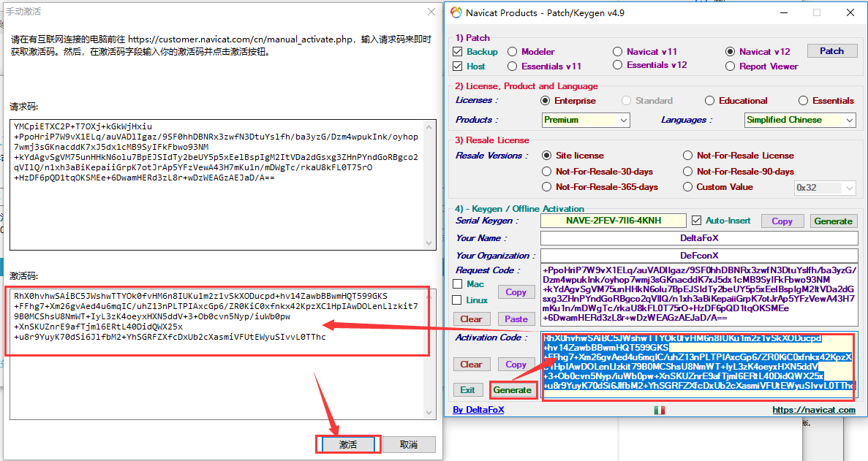The height and width of the screenshot is (461, 868).
Task: Select the Navicat v12 radio button
Action: click(x=731, y=51)
